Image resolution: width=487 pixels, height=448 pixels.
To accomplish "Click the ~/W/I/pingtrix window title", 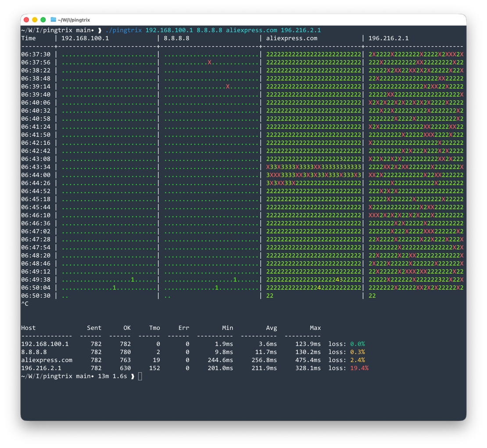I will click(x=74, y=20).
